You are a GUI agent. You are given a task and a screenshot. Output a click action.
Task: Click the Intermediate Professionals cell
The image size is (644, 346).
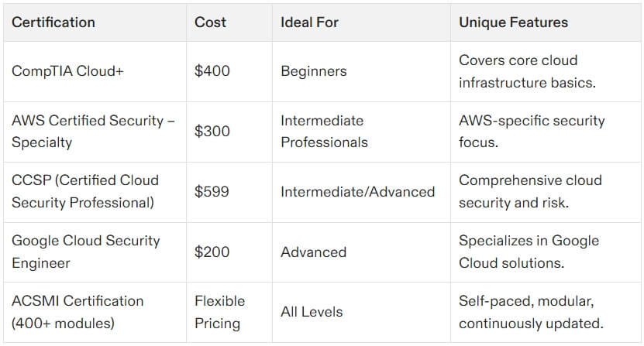click(324, 132)
